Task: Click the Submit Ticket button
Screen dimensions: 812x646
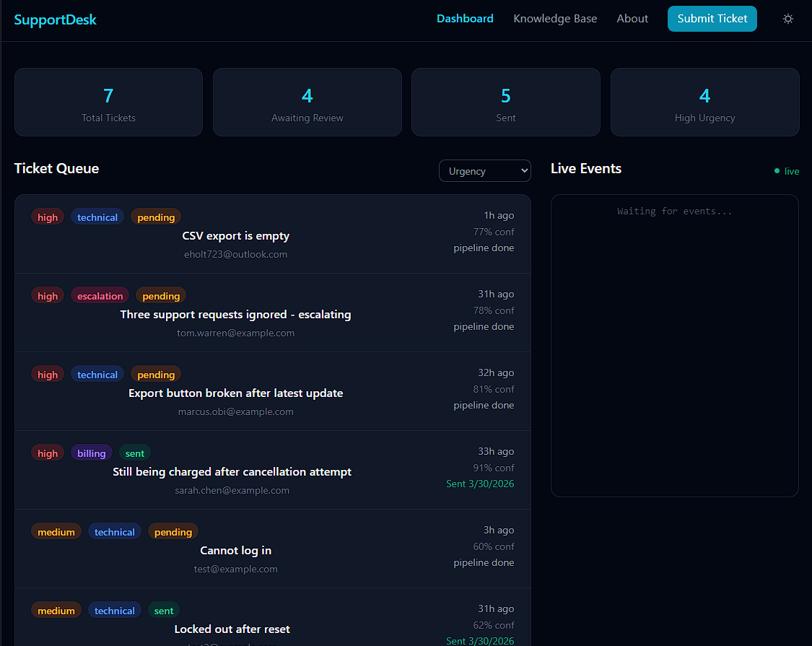Action: (712, 18)
